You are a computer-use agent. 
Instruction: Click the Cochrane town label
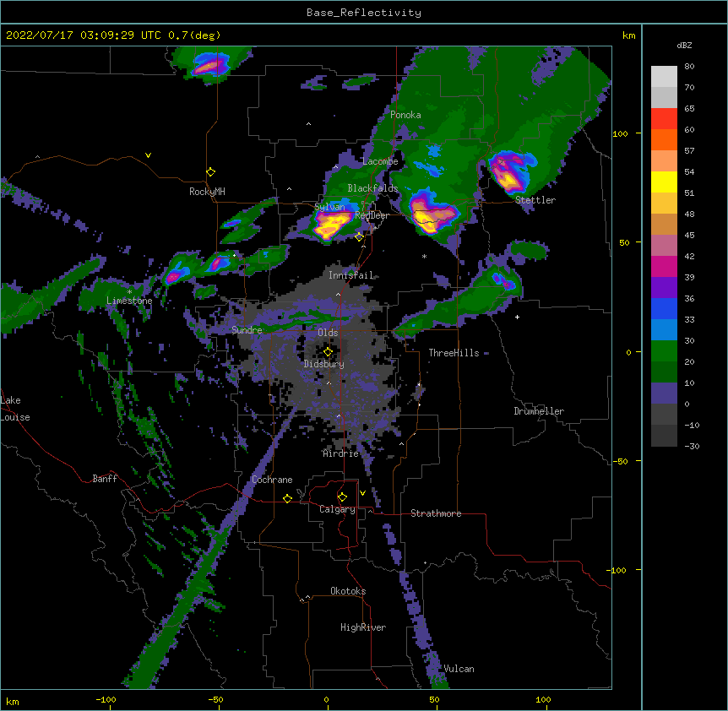[x=272, y=480]
